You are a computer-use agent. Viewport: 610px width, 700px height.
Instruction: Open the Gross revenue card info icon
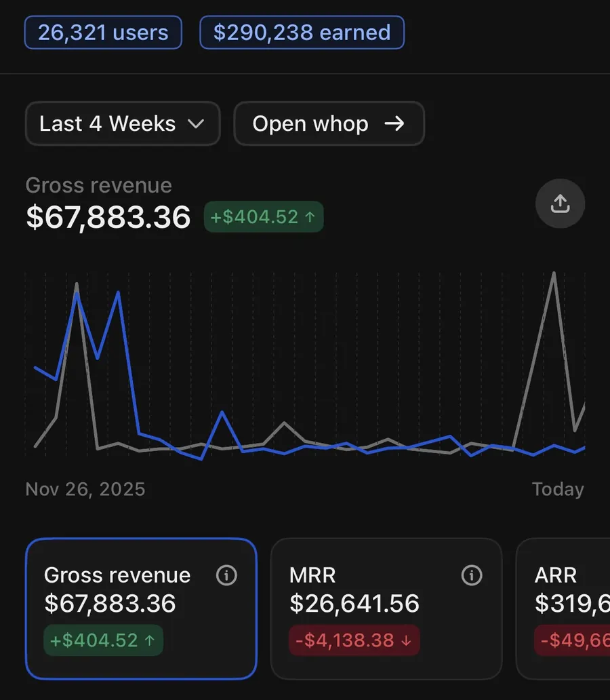point(226,575)
